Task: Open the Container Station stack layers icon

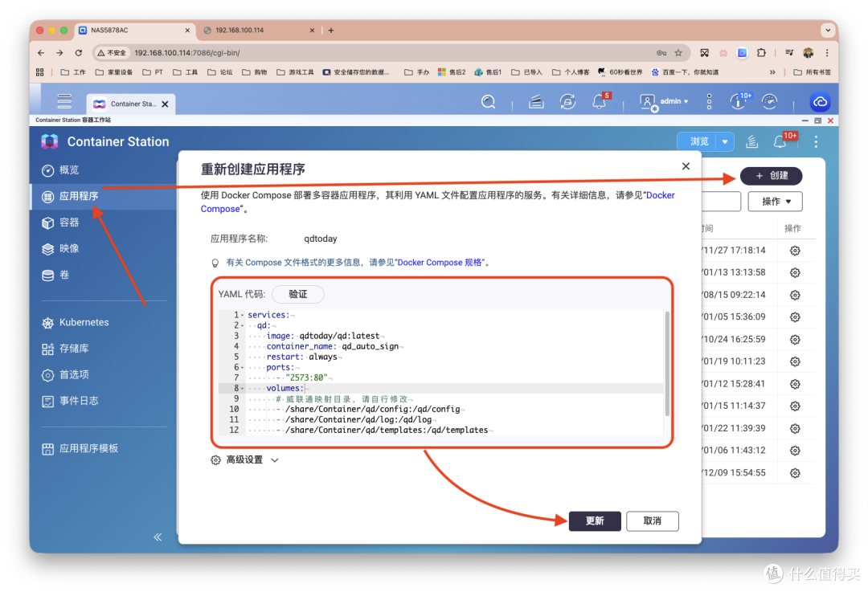Action: pos(751,141)
